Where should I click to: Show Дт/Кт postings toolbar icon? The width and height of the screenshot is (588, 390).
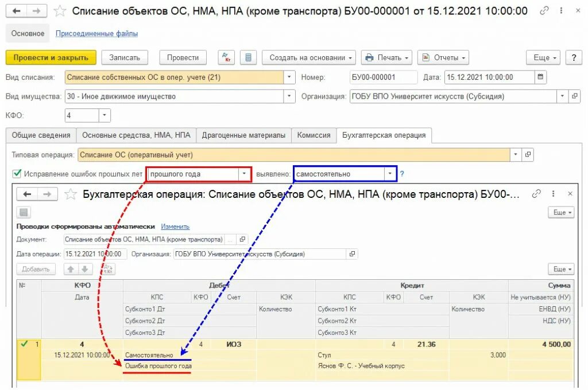(x=226, y=58)
